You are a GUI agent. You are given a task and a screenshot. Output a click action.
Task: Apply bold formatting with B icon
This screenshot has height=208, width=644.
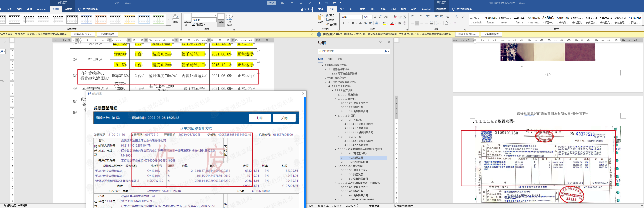(x=343, y=23)
